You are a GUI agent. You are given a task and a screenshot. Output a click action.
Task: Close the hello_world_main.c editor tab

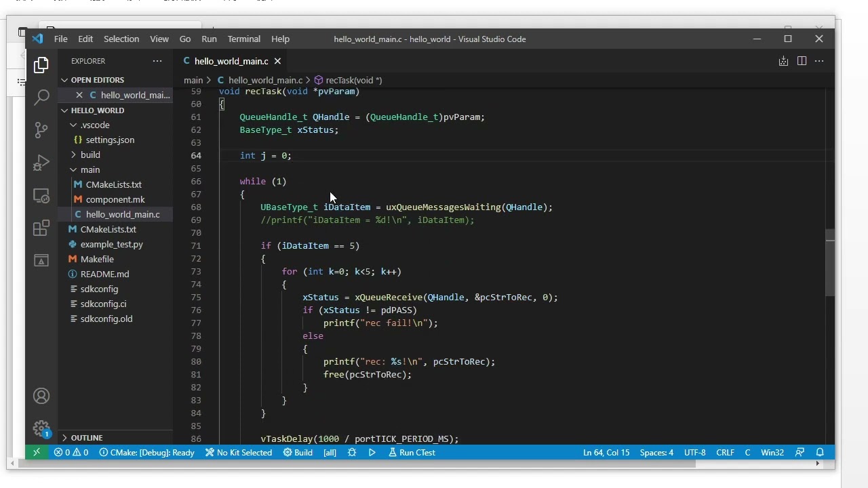(x=277, y=61)
